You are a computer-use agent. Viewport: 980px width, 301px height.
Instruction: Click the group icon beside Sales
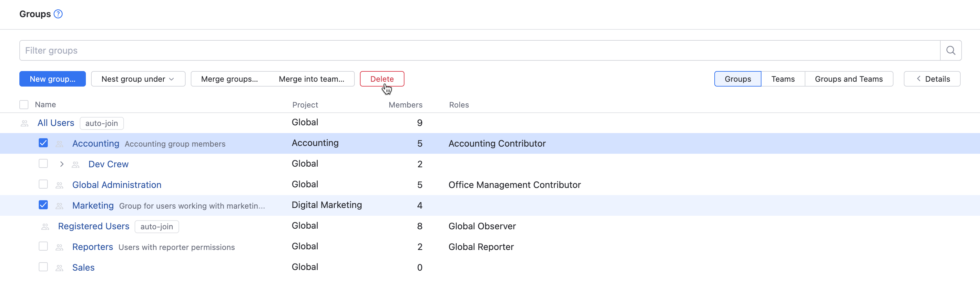click(59, 268)
